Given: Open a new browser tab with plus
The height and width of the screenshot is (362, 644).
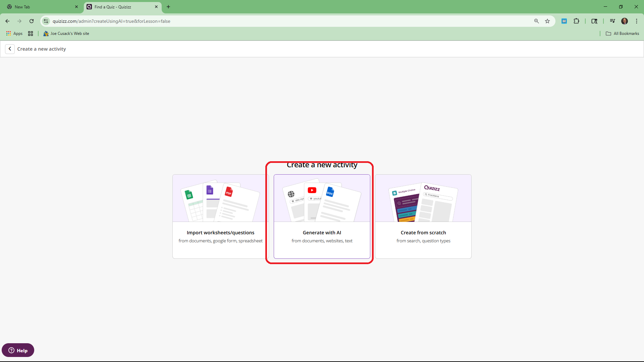Looking at the screenshot, I should click(168, 7).
